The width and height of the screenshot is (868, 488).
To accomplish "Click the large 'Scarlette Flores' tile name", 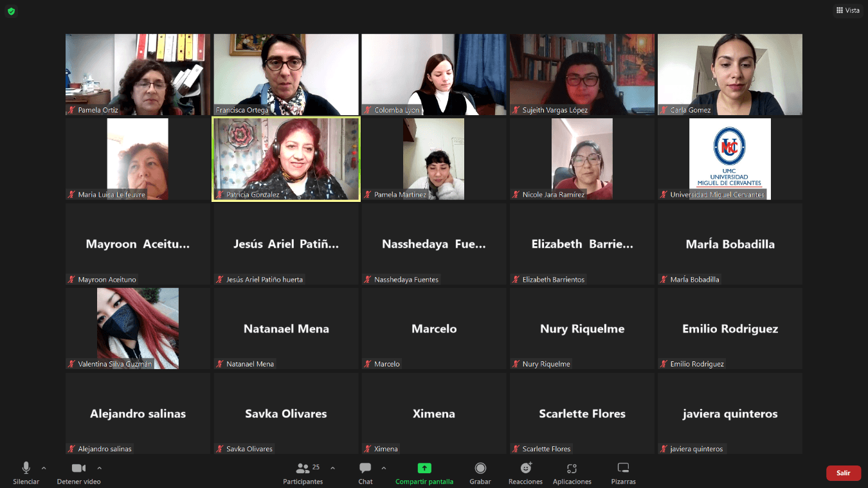I will point(582,413).
